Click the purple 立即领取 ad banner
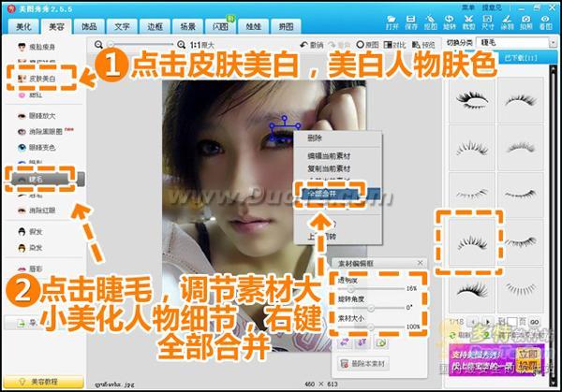 pyautogui.click(x=497, y=359)
